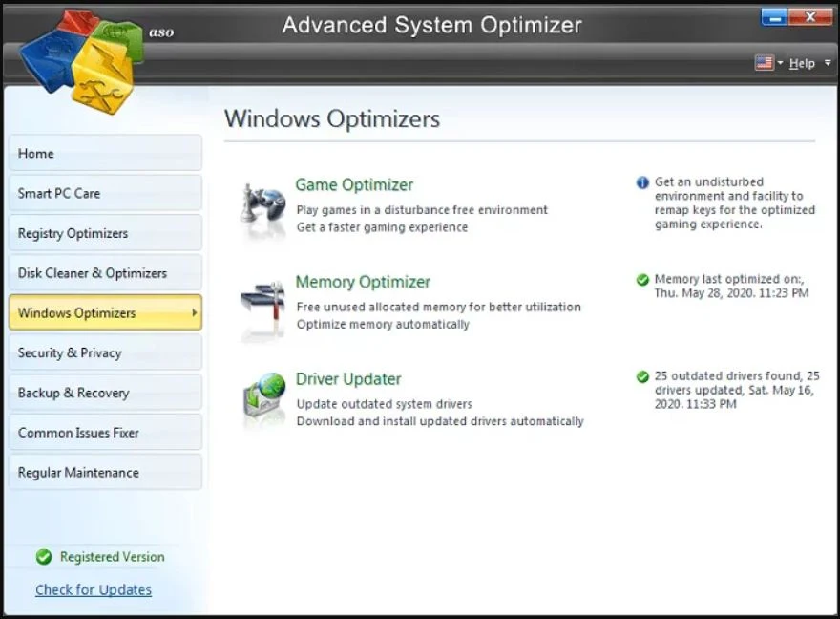
Task: Go to the Home section
Action: 105,153
